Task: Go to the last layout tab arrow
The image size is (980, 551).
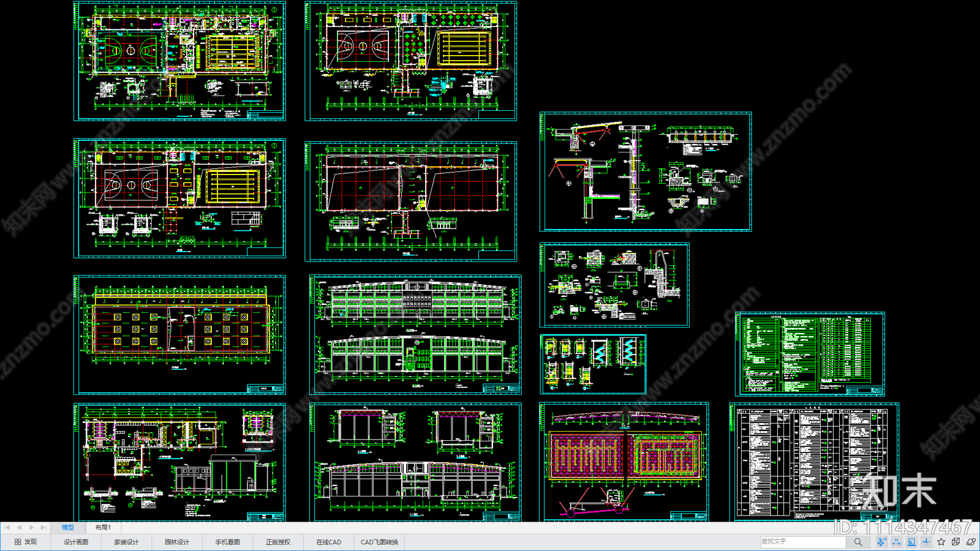Action: point(43,527)
